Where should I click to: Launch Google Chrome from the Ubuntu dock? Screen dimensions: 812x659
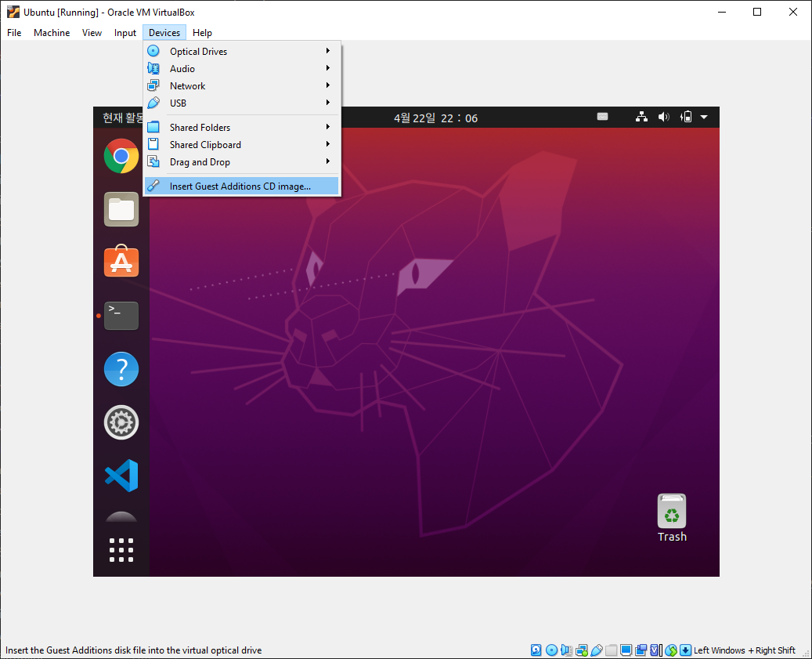[121, 156]
